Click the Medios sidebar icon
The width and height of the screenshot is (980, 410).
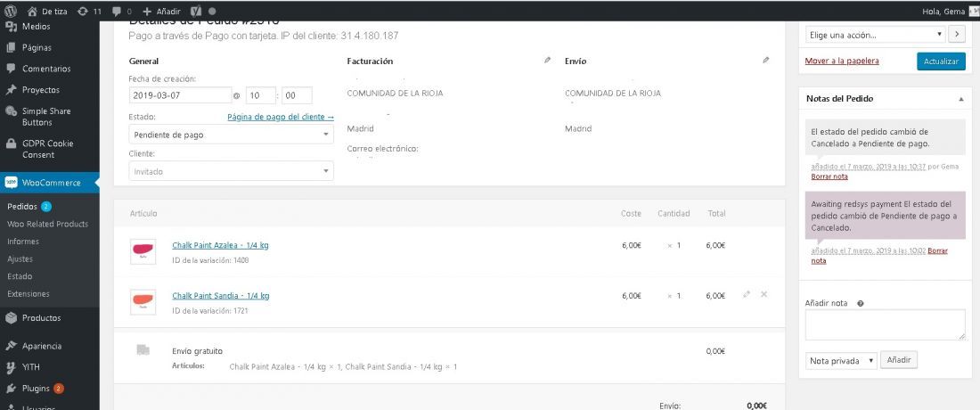tap(12, 27)
